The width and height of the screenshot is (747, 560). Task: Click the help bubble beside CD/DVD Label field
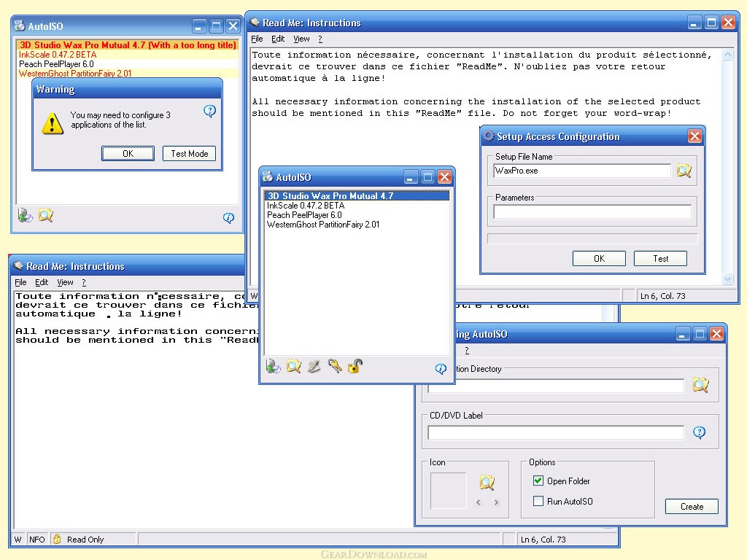pyautogui.click(x=700, y=432)
